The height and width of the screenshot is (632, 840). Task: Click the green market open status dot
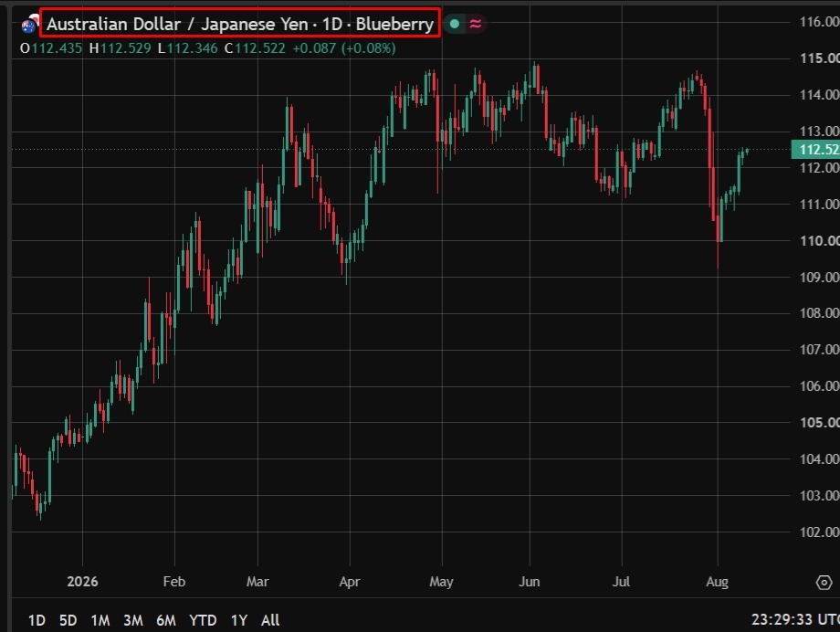455,24
